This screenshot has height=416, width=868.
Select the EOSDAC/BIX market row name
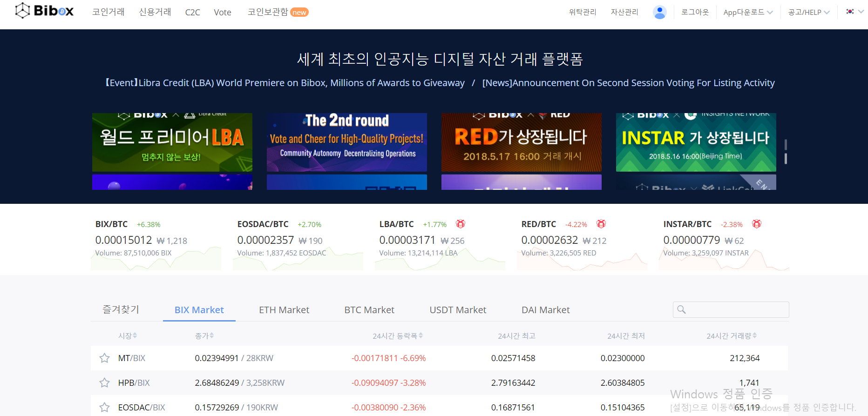pos(142,408)
